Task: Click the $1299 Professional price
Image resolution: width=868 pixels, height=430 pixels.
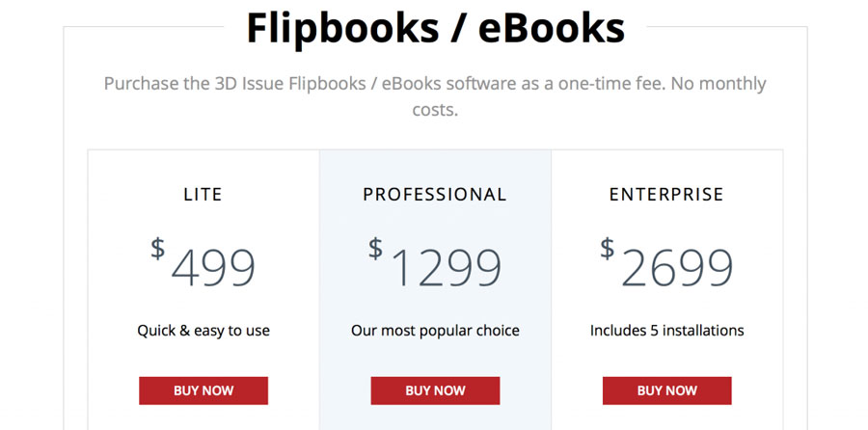Action: click(435, 263)
